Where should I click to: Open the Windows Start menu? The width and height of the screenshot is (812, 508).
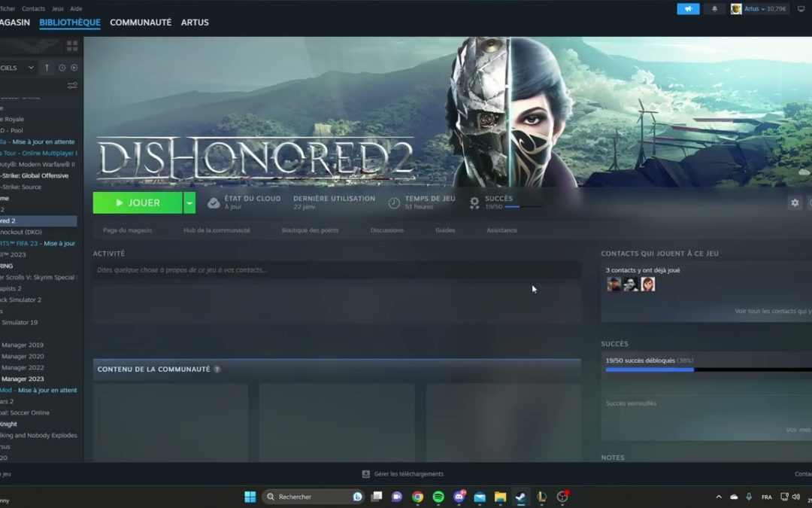tap(250, 497)
